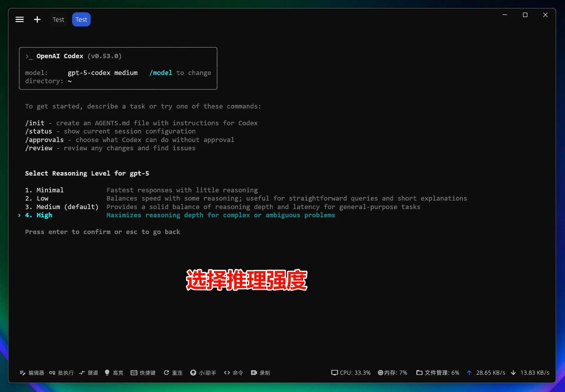
Task: Open the 文件管理 file manager
Action: click(437, 373)
